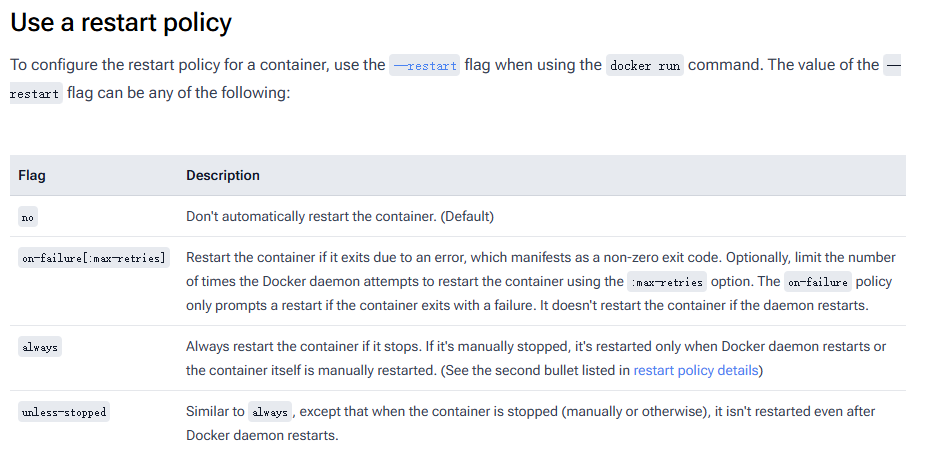
Task: Click the :max-retries inline code option
Action: (666, 282)
